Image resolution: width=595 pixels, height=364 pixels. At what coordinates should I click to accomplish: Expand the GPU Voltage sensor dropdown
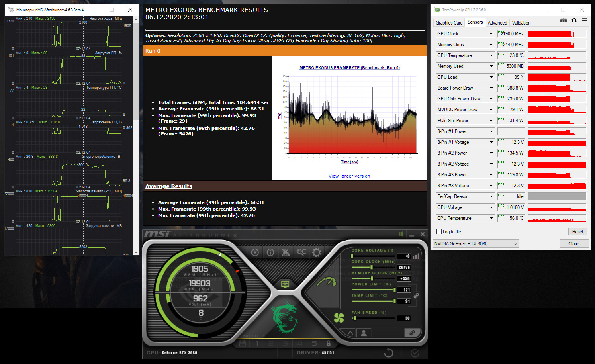[491, 207]
